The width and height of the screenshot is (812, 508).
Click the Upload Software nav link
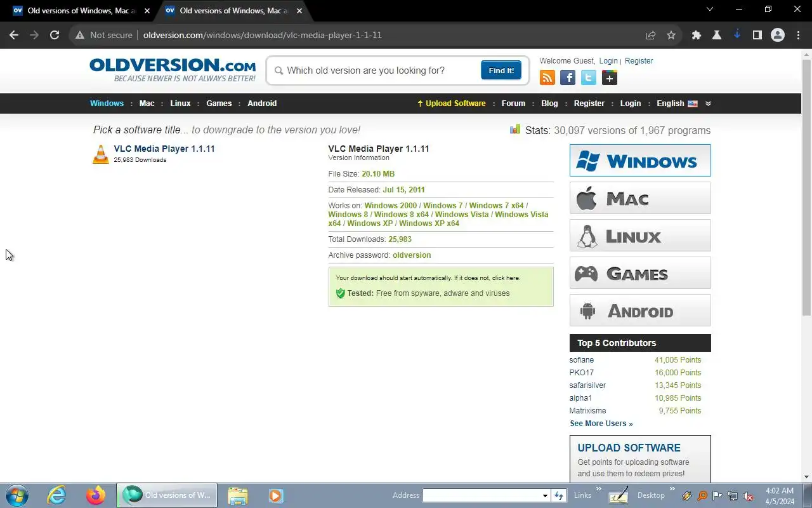451,104
